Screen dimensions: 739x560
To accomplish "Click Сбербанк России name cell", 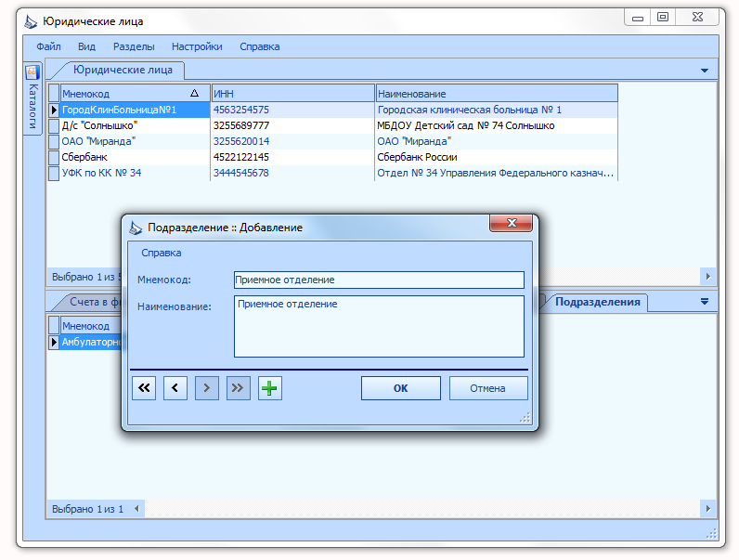I will (497, 157).
